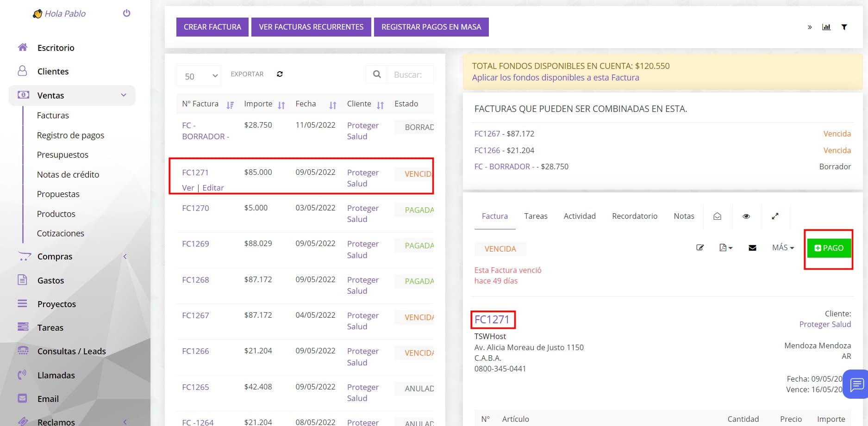The height and width of the screenshot is (426, 868).
Task: Expand the Compras submenu chevron
Action: (125, 256)
